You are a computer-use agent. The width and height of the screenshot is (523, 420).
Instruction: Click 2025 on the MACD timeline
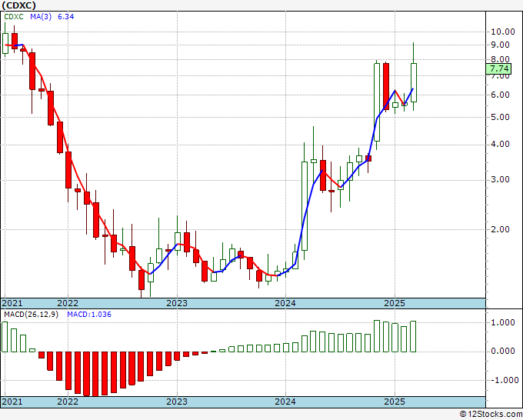395,402
